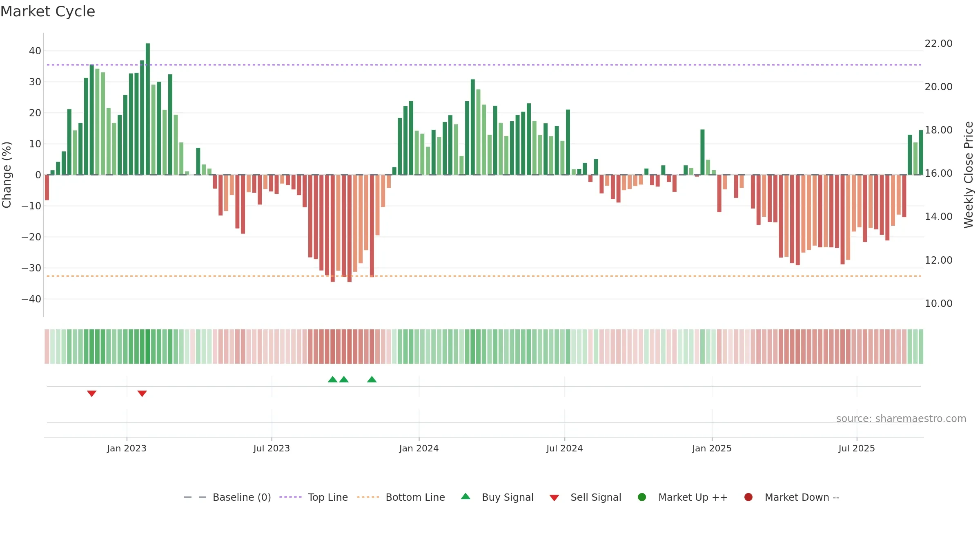Click the Jan 2023 x-axis label
This screenshot has width=980, height=551.
point(127,449)
